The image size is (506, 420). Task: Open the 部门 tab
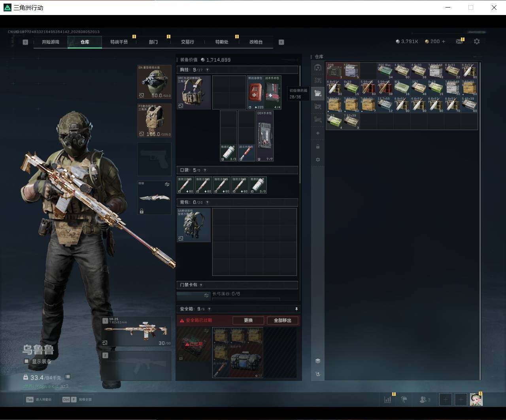coord(153,42)
